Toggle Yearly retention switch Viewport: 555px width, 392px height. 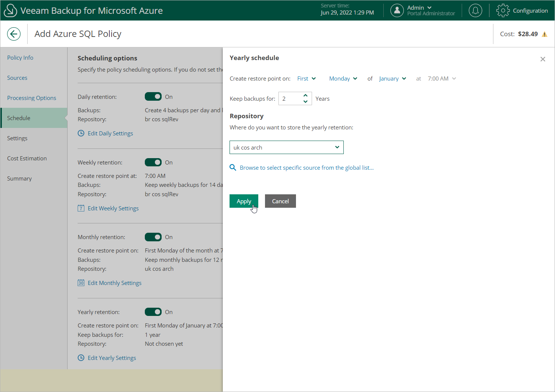153,312
